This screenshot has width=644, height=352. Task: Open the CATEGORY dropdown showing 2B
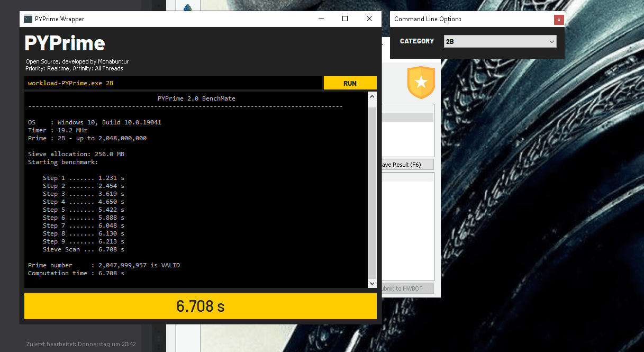tap(500, 41)
